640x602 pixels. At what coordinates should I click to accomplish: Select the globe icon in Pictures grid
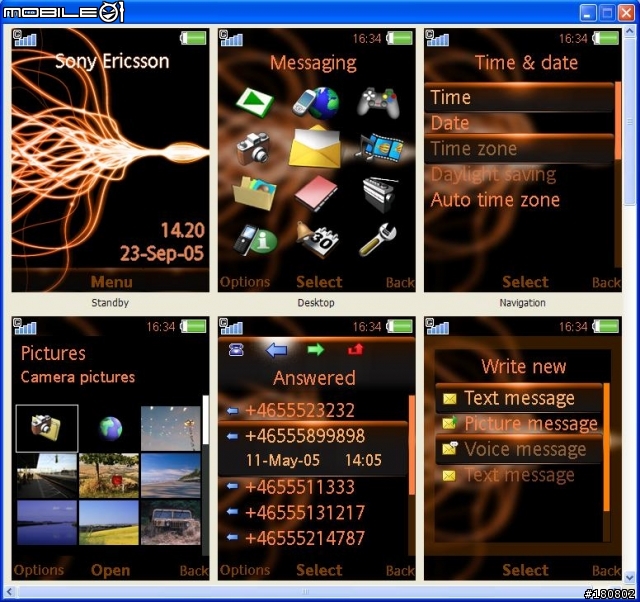coord(110,429)
